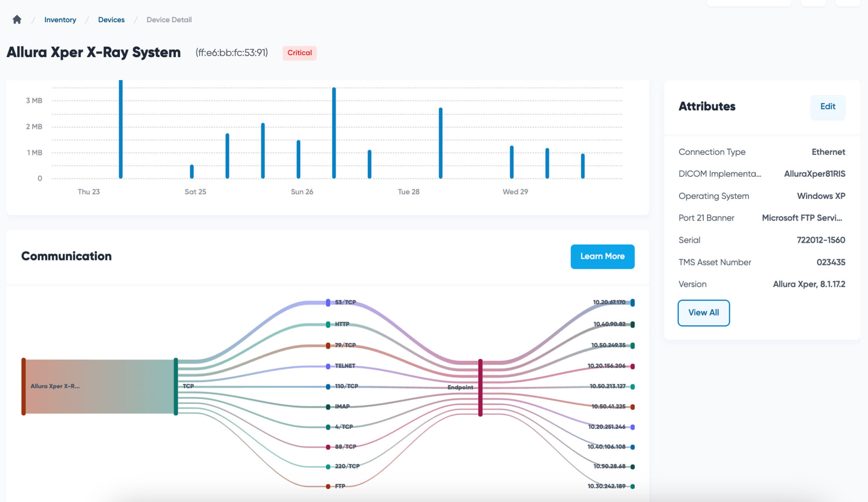Screen dimensions: 868x502
Task: Select the tallest bar after Thu 23
Action: coord(121,129)
